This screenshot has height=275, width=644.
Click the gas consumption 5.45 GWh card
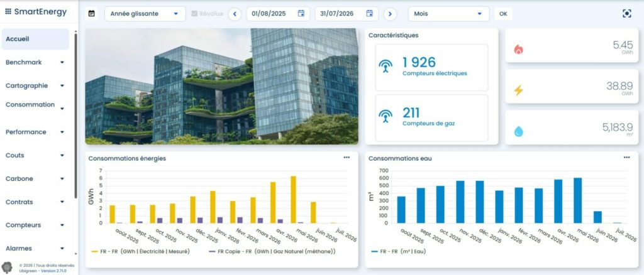coord(571,45)
